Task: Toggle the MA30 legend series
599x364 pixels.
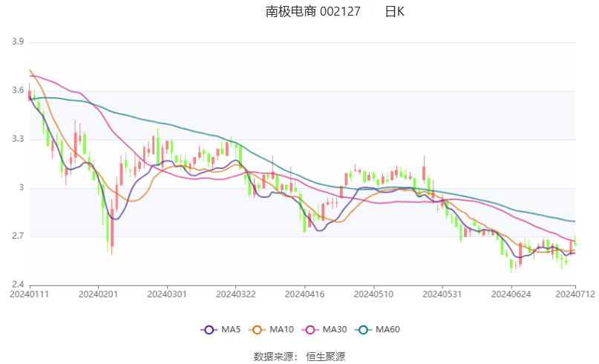Action: coord(324,330)
